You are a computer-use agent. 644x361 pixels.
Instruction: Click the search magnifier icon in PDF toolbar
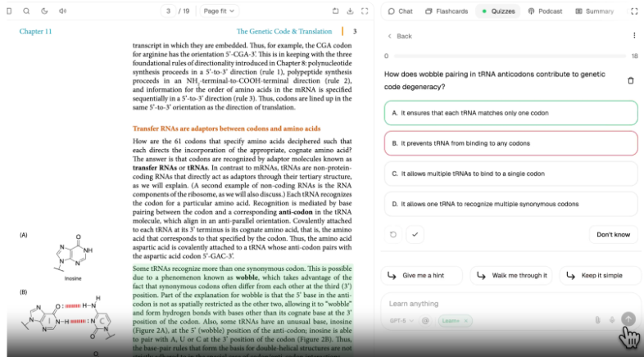26,11
